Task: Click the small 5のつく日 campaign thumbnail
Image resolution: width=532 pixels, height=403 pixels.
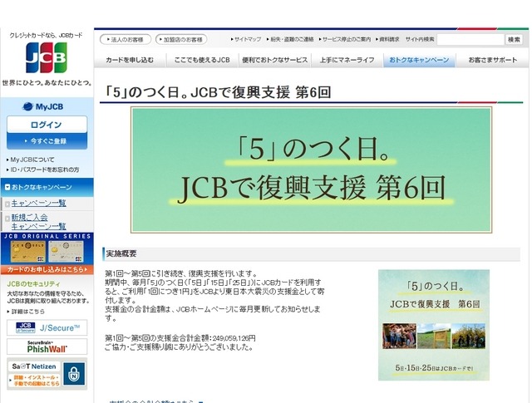Action: (x=434, y=325)
